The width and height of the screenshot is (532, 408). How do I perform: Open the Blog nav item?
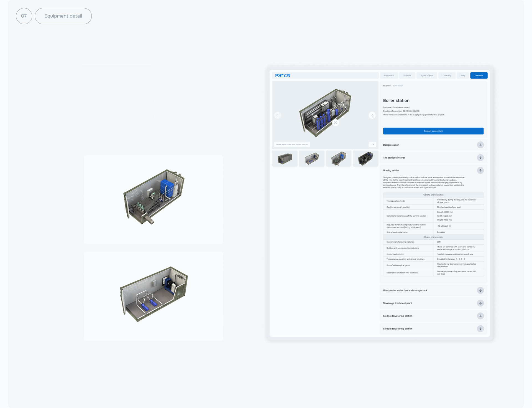click(462, 75)
